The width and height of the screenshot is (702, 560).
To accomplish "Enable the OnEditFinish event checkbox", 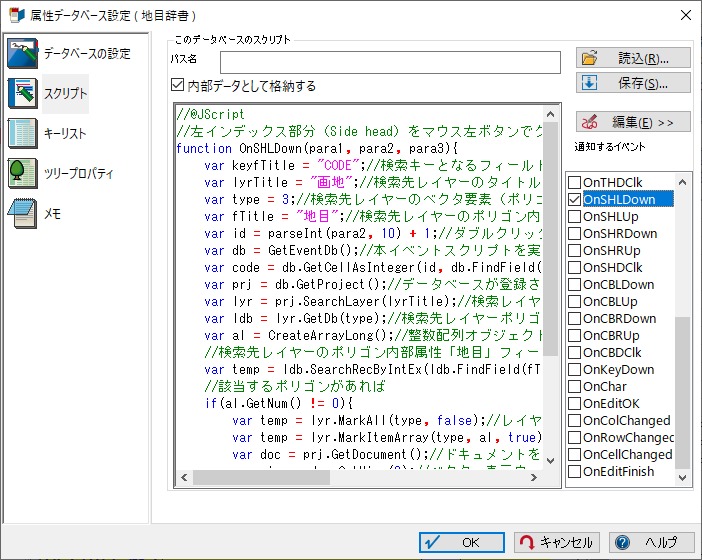I will pos(574,471).
